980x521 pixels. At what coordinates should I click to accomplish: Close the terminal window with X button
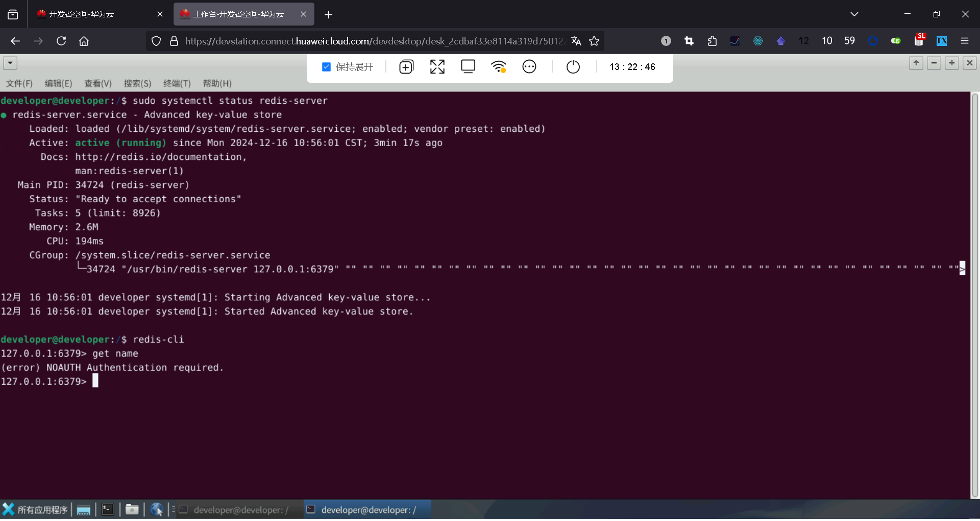coord(970,63)
